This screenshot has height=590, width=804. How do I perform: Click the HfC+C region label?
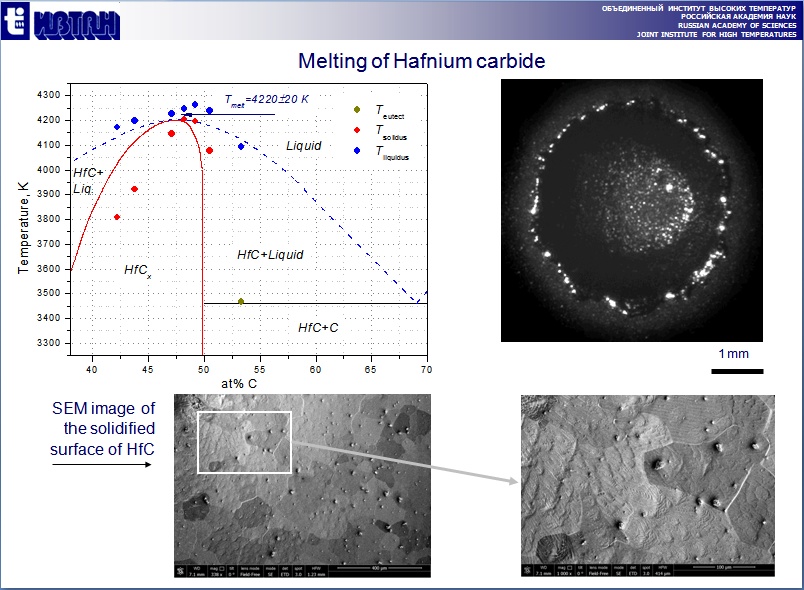tap(318, 327)
